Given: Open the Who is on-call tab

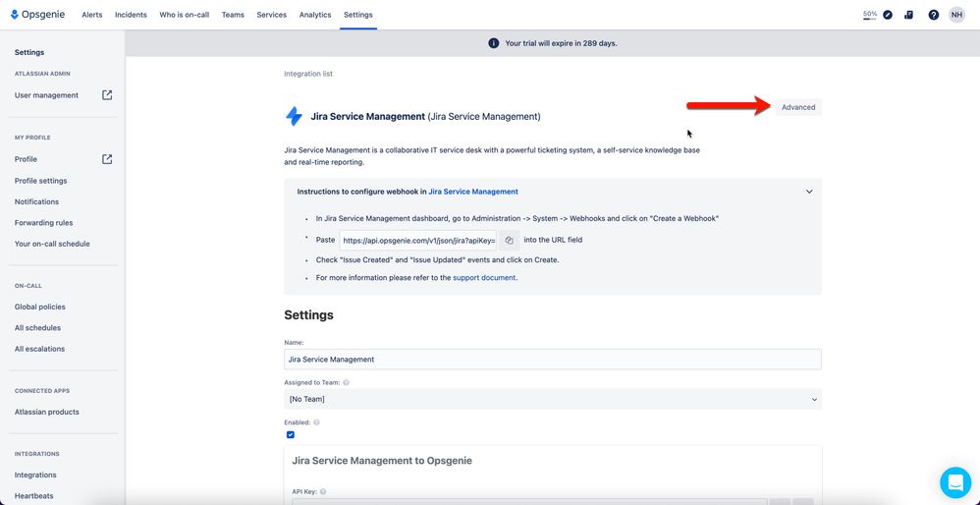Looking at the screenshot, I should [185, 15].
